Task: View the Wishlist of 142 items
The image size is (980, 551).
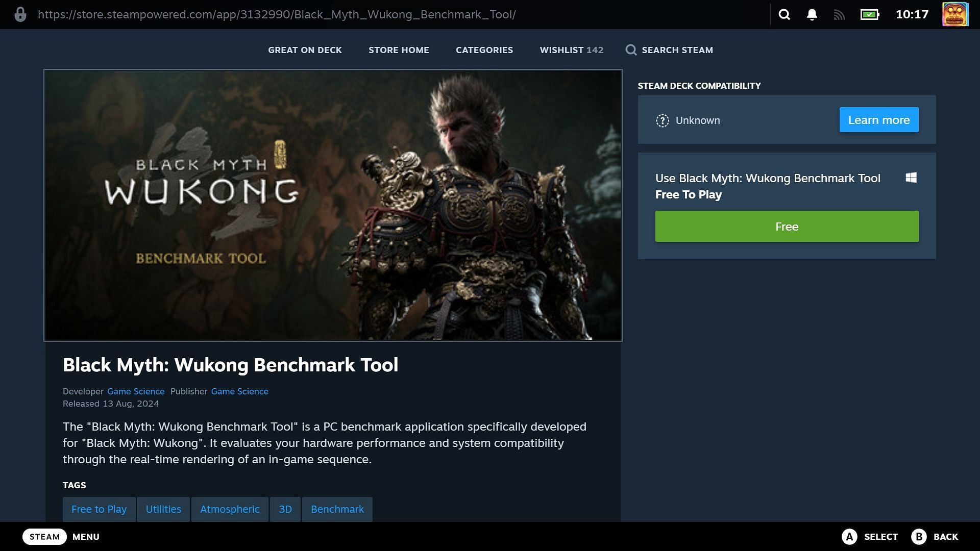Action: [572, 50]
